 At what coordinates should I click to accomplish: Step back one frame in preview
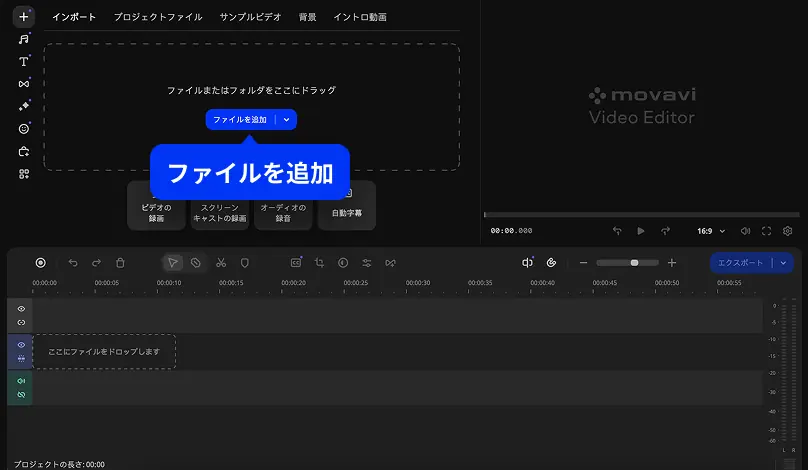coord(617,231)
